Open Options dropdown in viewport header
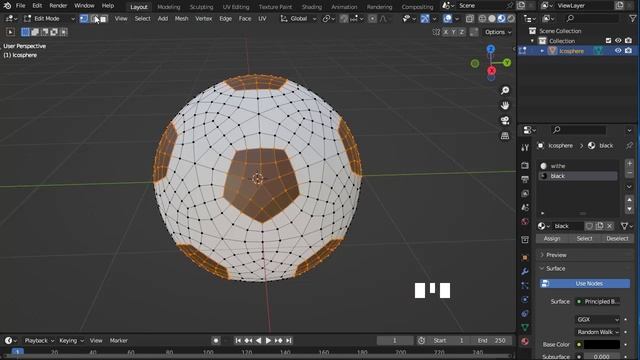This screenshot has height=360, width=640. 497,32
